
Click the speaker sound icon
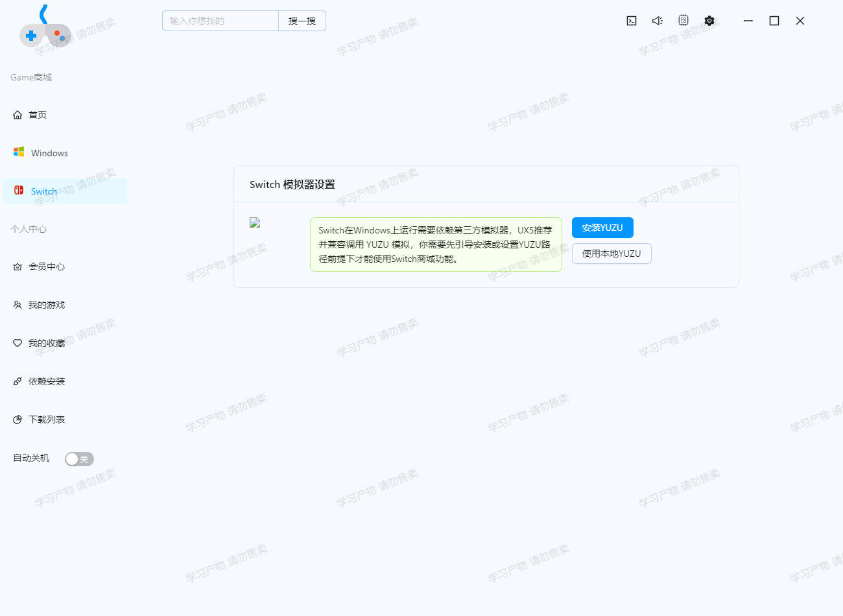(658, 21)
